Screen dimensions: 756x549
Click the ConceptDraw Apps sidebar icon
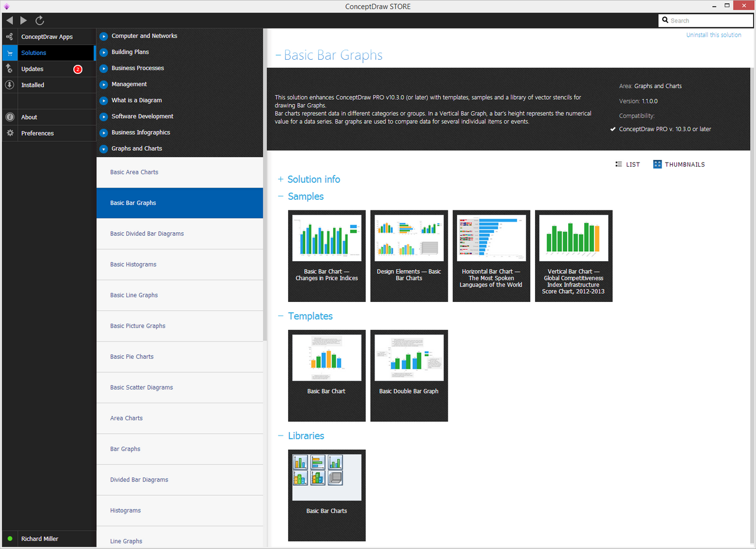pyautogui.click(x=9, y=37)
